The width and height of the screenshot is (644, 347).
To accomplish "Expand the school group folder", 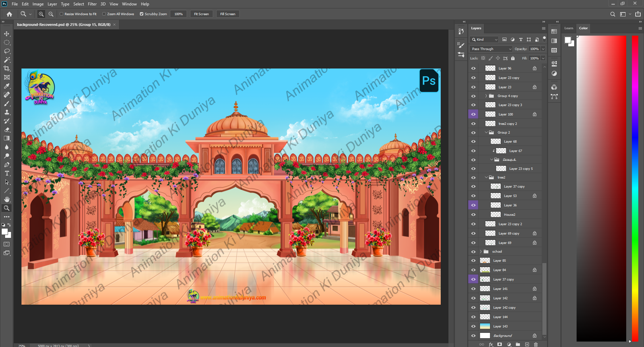I will tap(481, 252).
